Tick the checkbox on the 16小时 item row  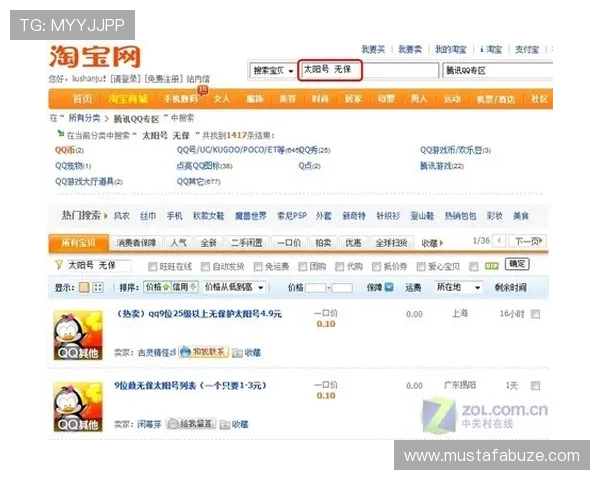coord(535,314)
